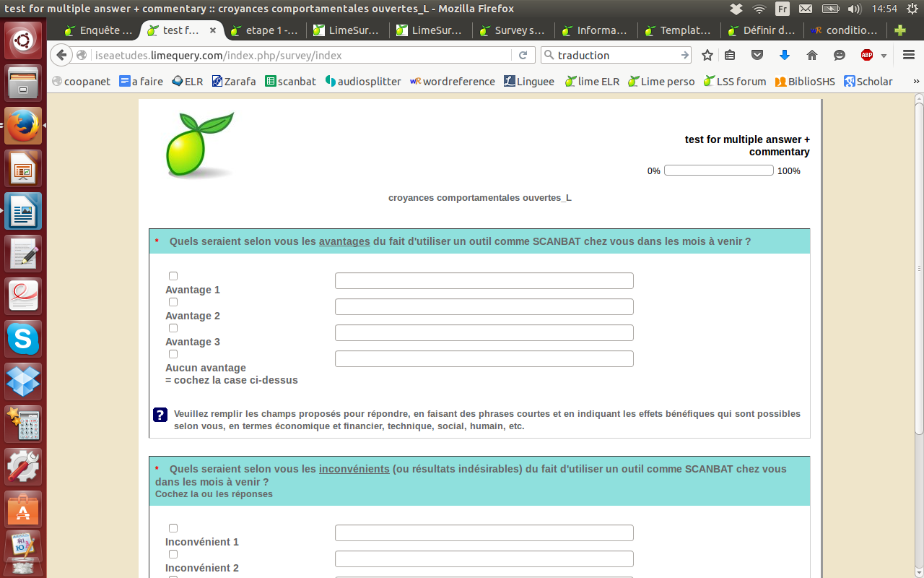This screenshot has height=578, width=924.
Task: Open the Firefox Hello chat icon
Action: pyautogui.click(x=840, y=55)
